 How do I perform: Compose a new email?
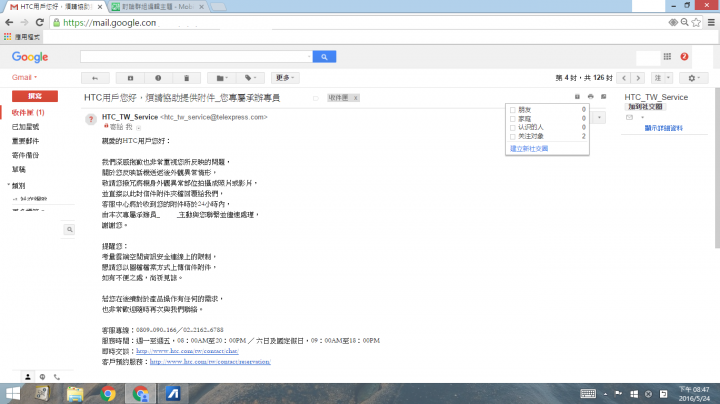tap(35, 96)
